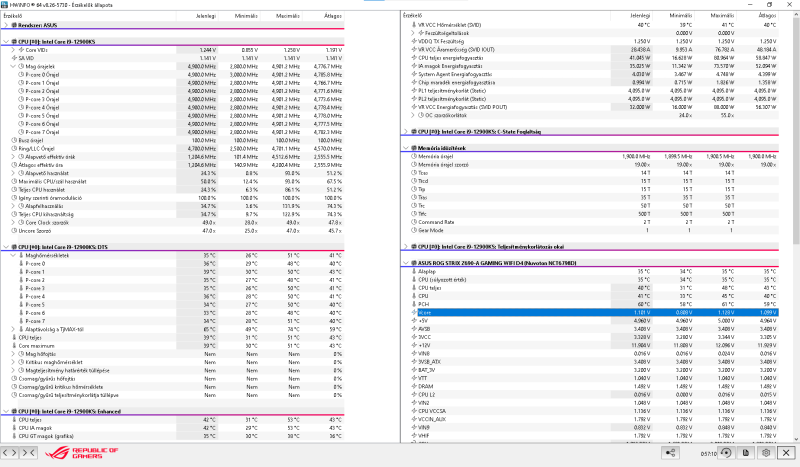Click the thermometer icon of P-core 0 temperature
The height and width of the screenshot is (467, 800).
tap(21, 264)
